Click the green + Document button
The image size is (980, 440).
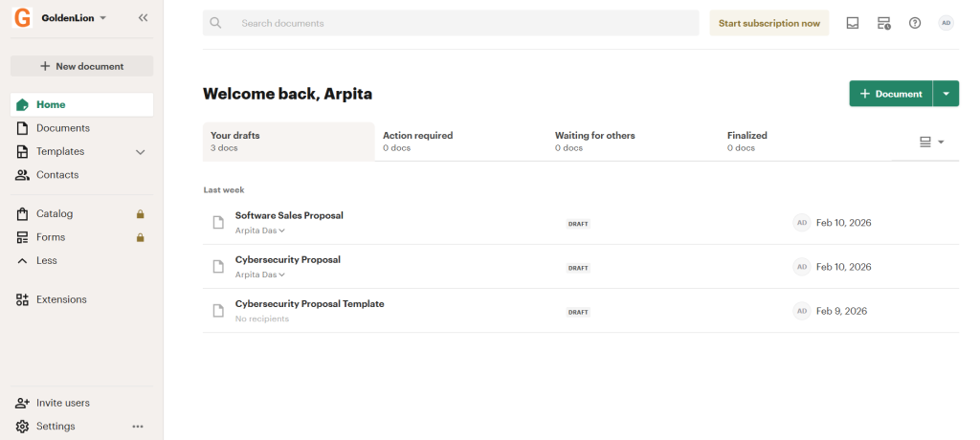pyautogui.click(x=891, y=94)
